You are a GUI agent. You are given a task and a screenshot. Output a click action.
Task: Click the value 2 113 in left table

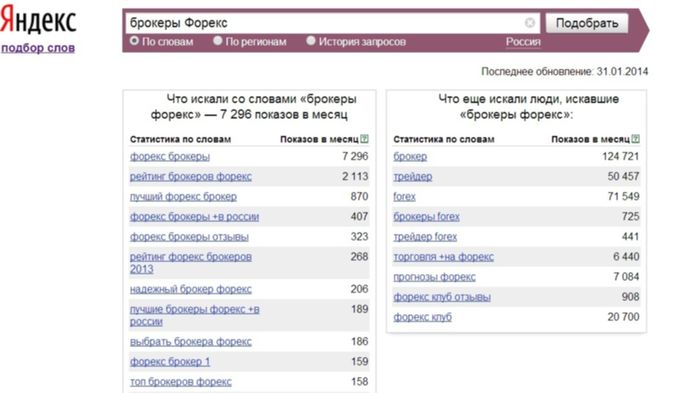coord(355,176)
